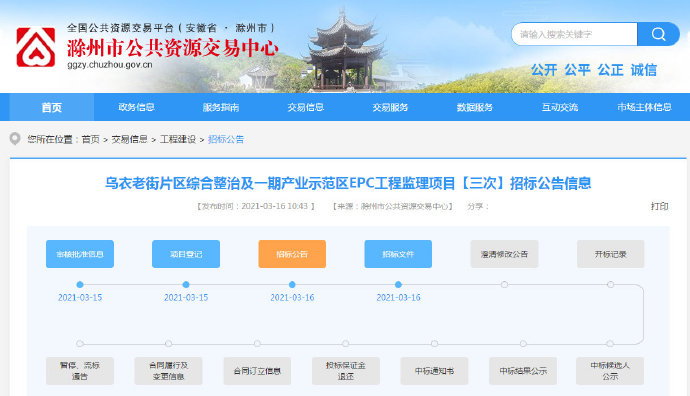This screenshot has height=396, width=690.
Task: Click the timeline dot under orange 招标公告
Action: click(292, 285)
